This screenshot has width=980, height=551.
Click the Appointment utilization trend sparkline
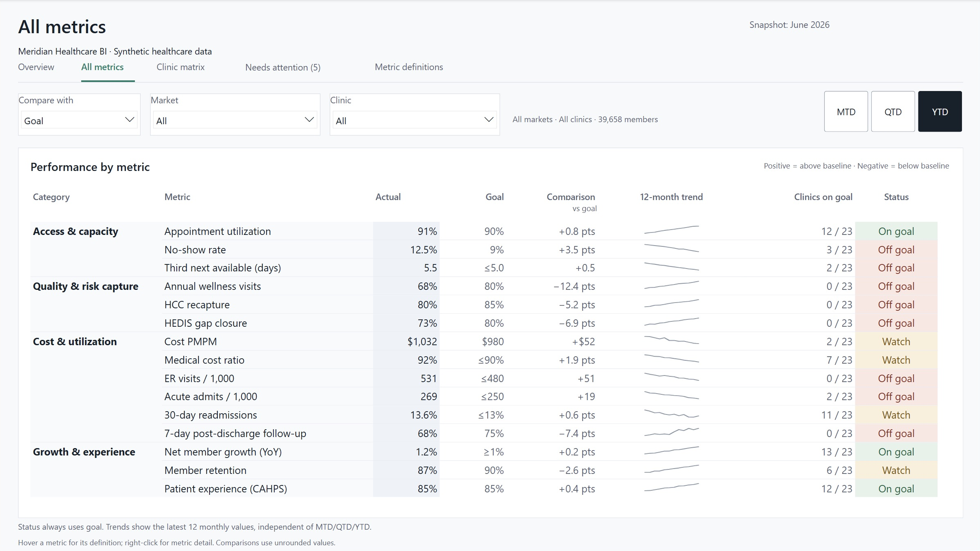click(x=672, y=230)
